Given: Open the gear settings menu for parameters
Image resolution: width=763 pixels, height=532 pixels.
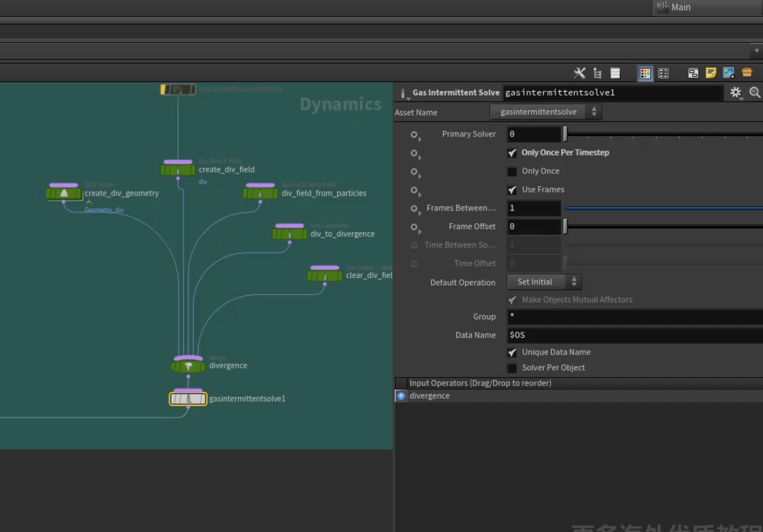Looking at the screenshot, I should pyautogui.click(x=736, y=93).
